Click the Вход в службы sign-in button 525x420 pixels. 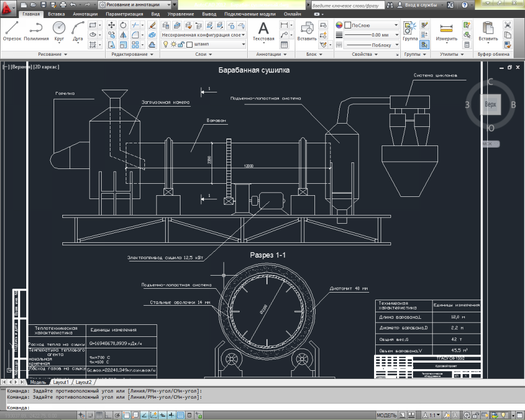[x=417, y=5]
